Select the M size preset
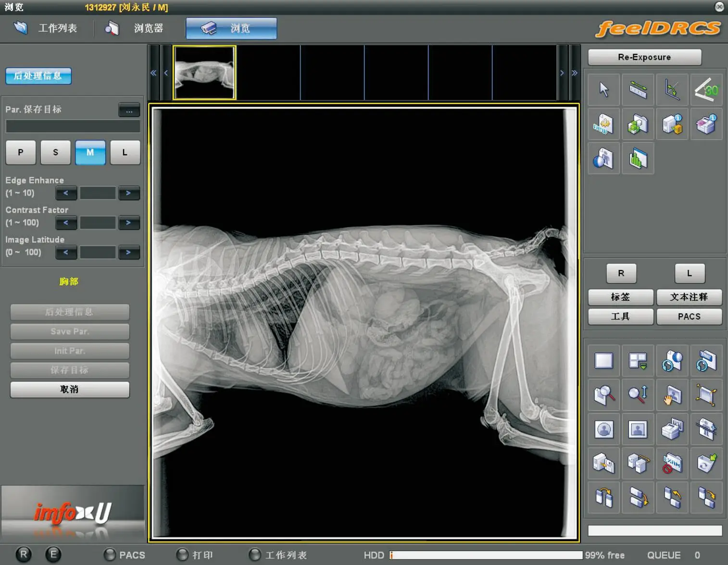 pyautogui.click(x=90, y=153)
